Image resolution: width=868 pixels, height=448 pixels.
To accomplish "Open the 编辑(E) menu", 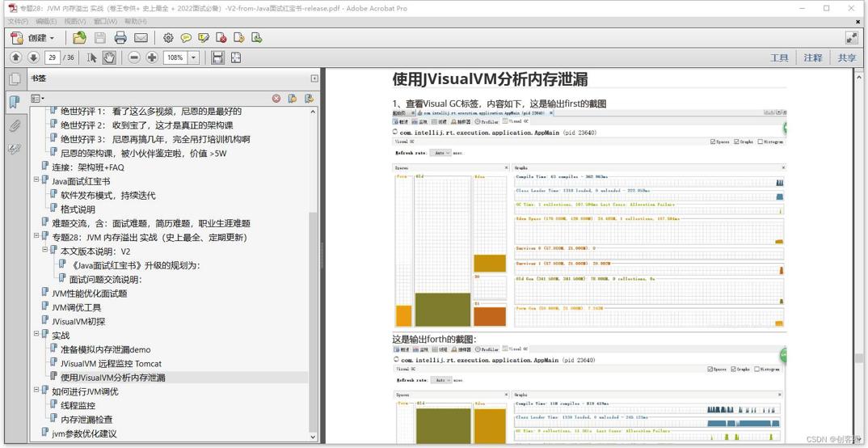I will click(46, 21).
